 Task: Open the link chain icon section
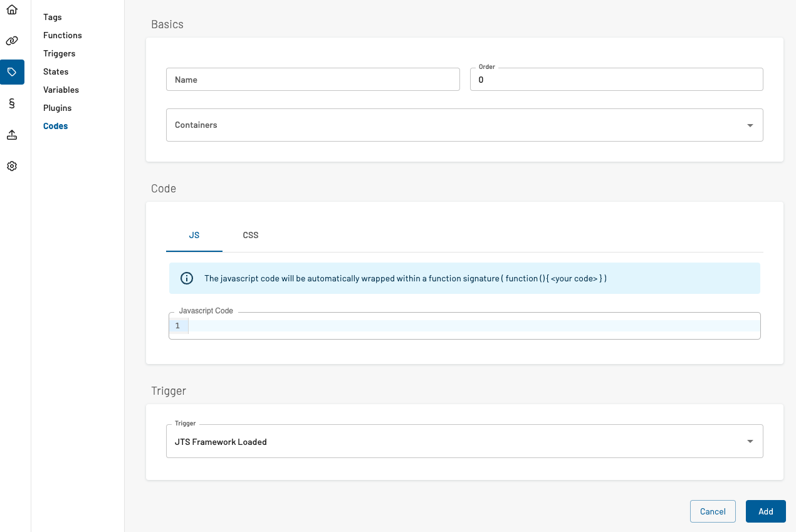[x=12, y=41]
